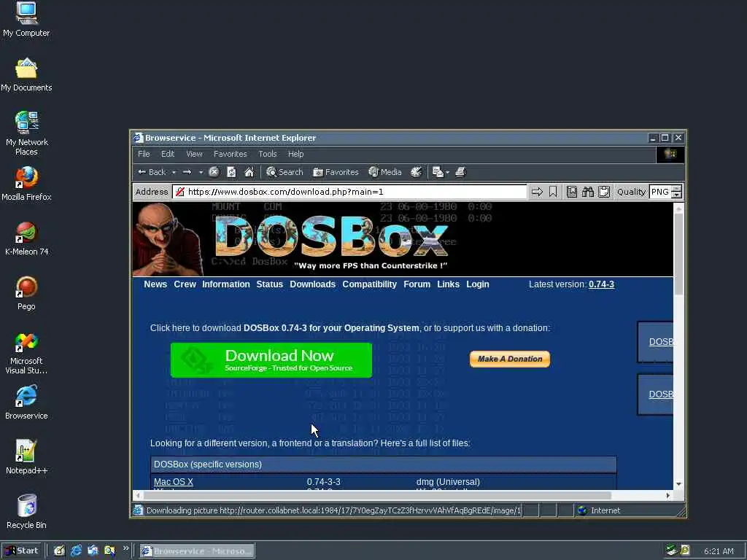Select the Microsoft Visual Studio desktop shortcut
The width and height of the screenshot is (747, 560).
[26, 354]
